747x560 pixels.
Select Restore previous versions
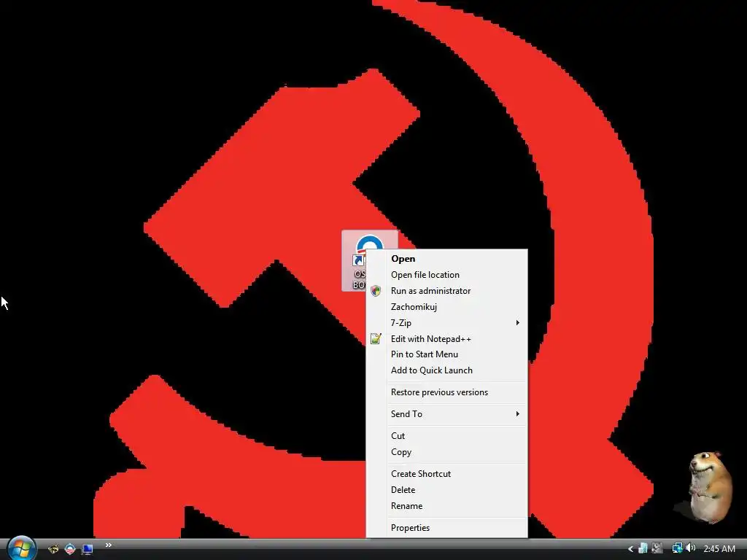tap(447, 392)
